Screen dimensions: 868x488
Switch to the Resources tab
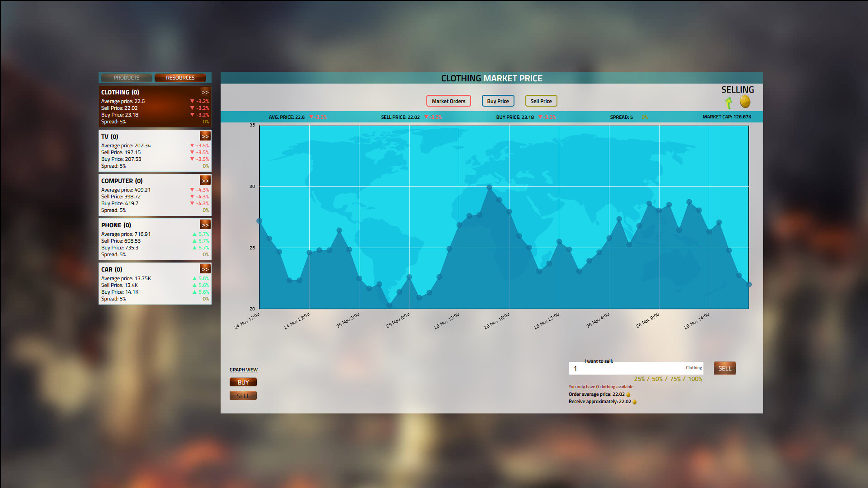[180, 78]
